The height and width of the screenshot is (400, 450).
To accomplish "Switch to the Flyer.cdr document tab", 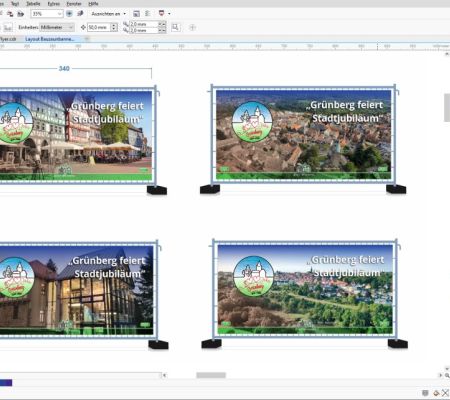I will point(8,39).
